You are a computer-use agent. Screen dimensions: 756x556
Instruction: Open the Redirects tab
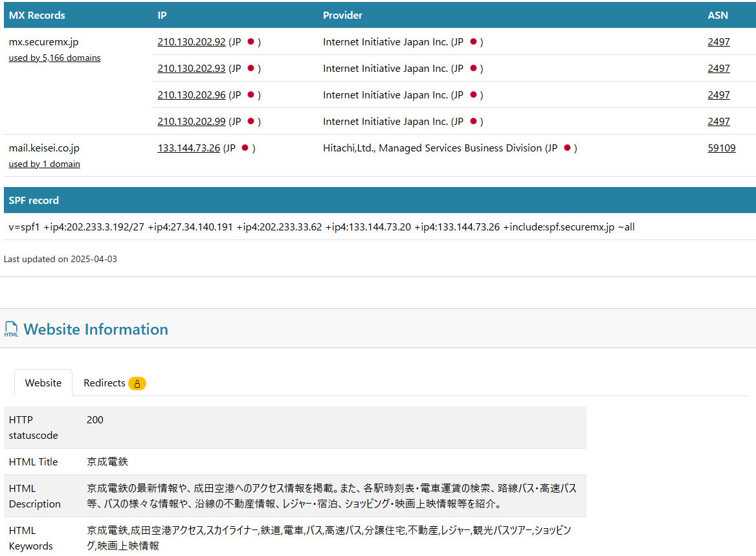(x=104, y=383)
